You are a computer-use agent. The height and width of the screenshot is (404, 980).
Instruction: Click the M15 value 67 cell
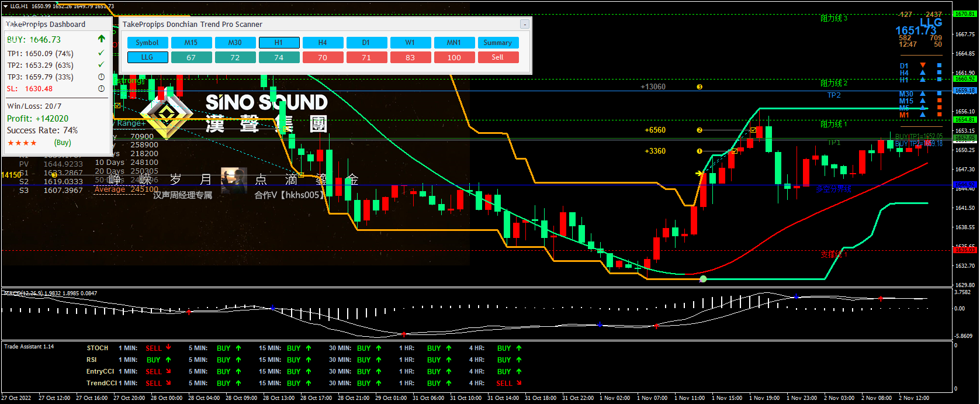coord(191,57)
